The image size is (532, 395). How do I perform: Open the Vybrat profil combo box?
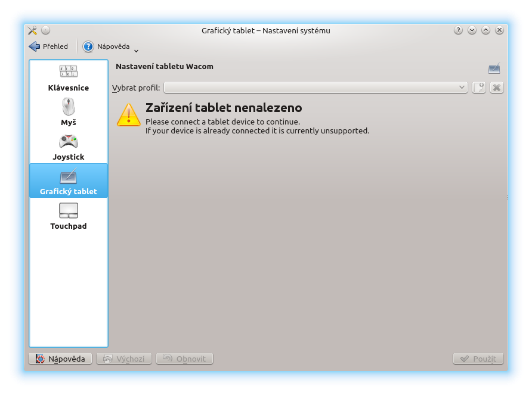click(316, 88)
